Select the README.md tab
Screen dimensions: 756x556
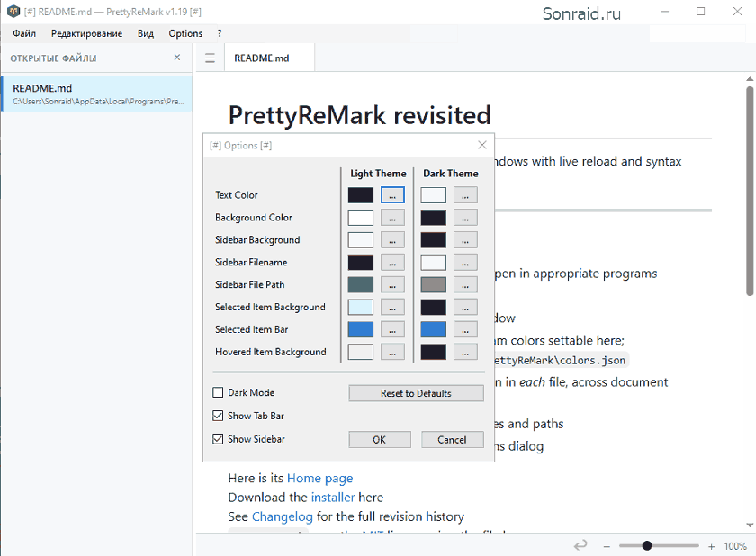click(269, 58)
